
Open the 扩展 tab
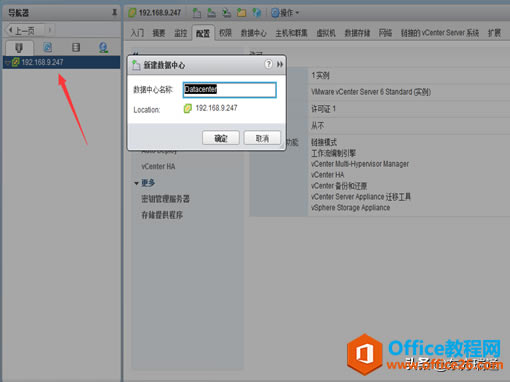click(494, 33)
